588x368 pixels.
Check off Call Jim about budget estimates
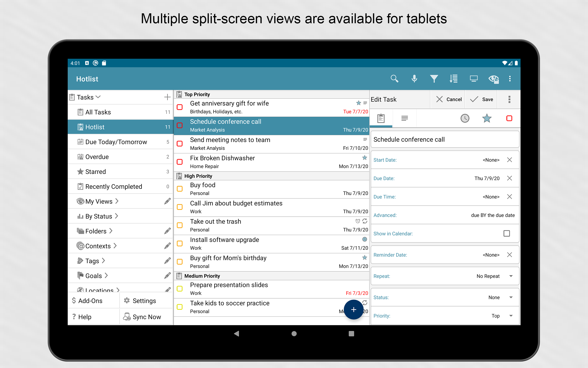tap(180, 207)
